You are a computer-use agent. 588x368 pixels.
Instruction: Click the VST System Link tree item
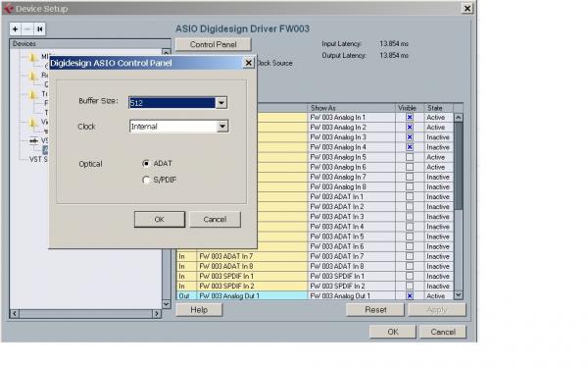click(x=38, y=159)
